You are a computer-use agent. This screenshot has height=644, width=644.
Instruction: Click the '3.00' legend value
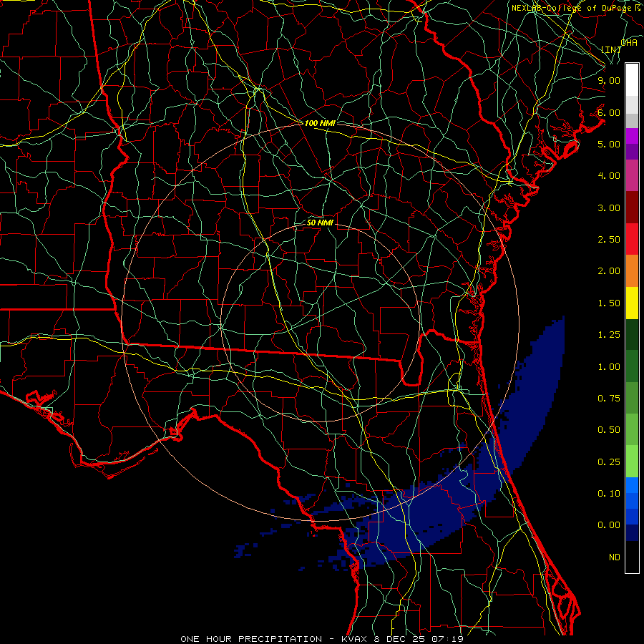click(x=609, y=208)
